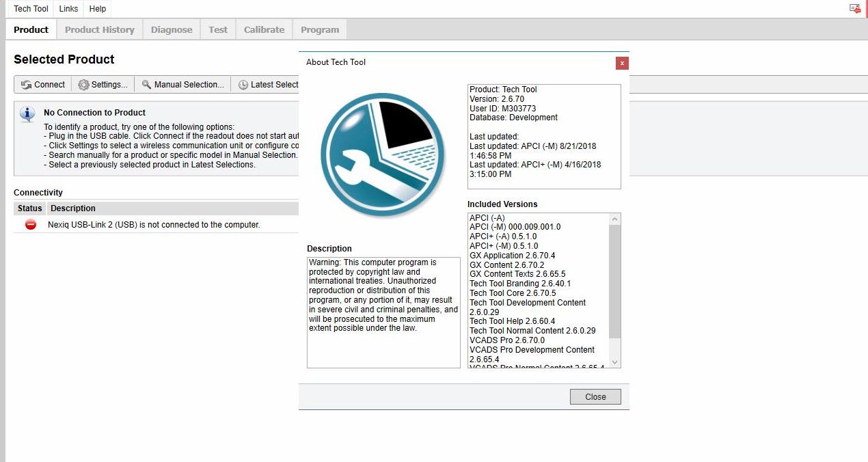The height and width of the screenshot is (462, 868).
Task: Click the Tech Tool wrench logo
Action: click(383, 156)
